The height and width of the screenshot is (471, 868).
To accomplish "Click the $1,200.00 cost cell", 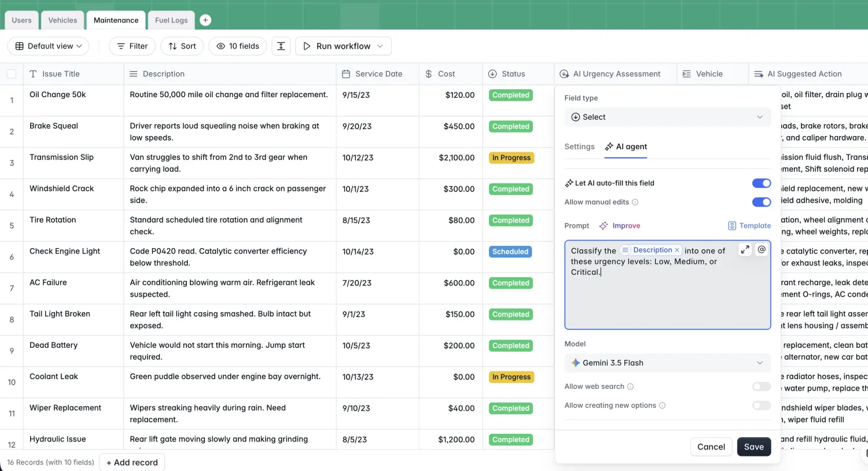I will coord(450,440).
